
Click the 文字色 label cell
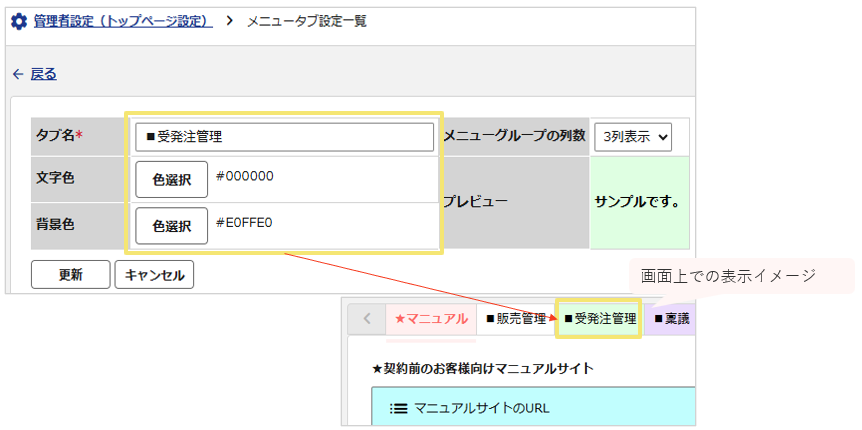[78, 179]
